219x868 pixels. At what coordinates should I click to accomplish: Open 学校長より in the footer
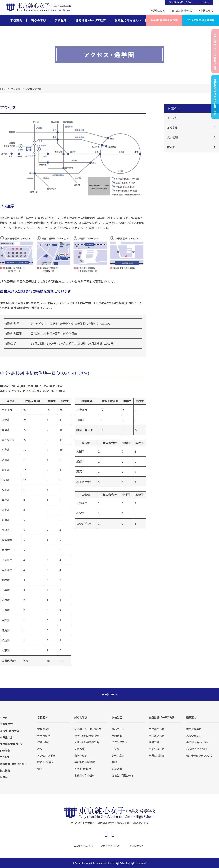tap(43, 729)
